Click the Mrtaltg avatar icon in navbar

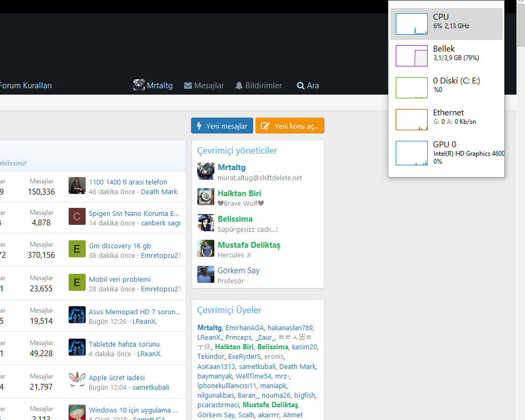click(139, 85)
